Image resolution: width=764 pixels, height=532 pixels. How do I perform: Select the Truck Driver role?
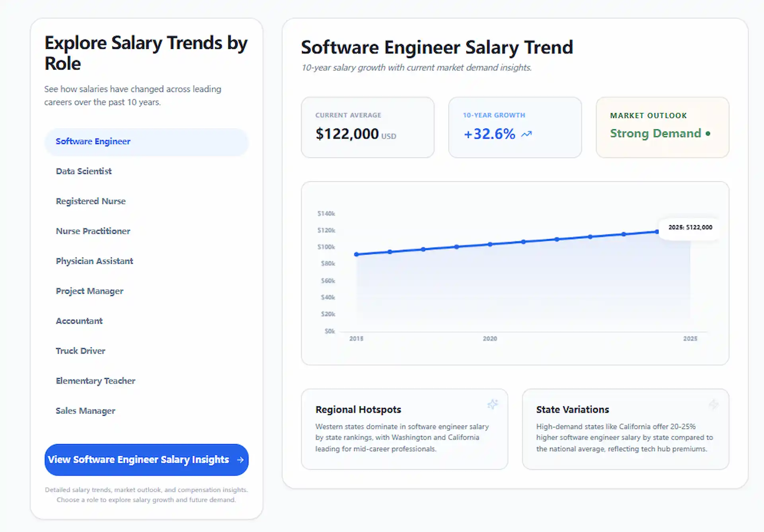[146, 351]
